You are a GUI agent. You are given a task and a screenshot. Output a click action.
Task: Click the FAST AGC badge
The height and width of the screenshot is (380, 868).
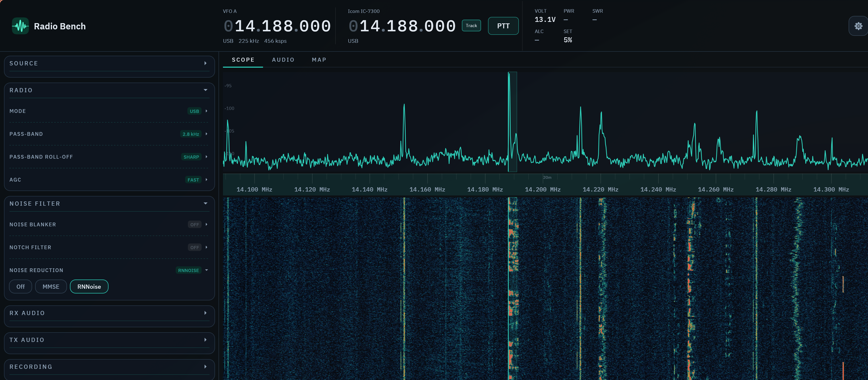(x=193, y=180)
